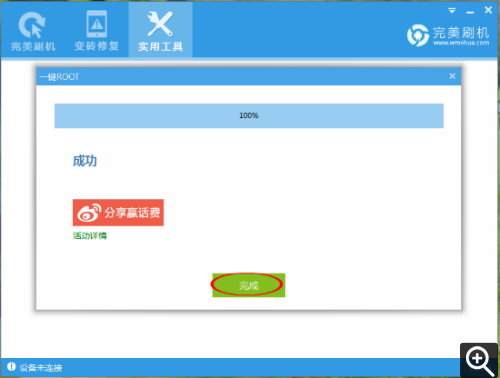Click the 分享赢话费 Weibo share button
The height and width of the screenshot is (378, 500).
click(118, 213)
